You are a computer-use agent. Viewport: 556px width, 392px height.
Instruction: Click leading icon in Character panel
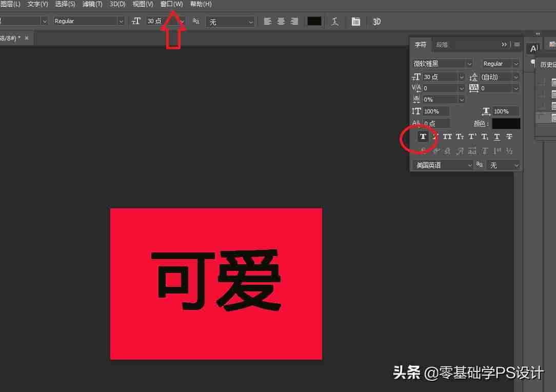[x=474, y=77]
